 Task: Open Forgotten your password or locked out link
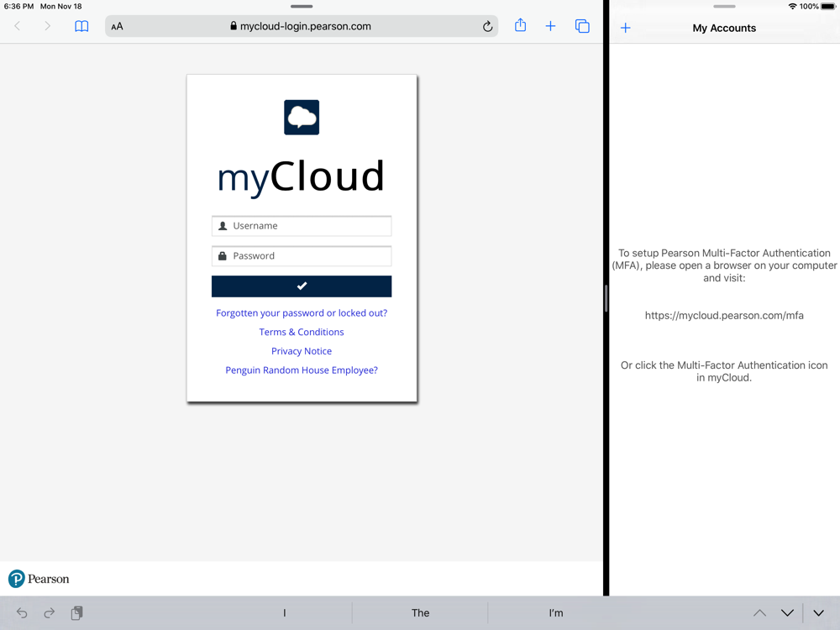coord(302,312)
